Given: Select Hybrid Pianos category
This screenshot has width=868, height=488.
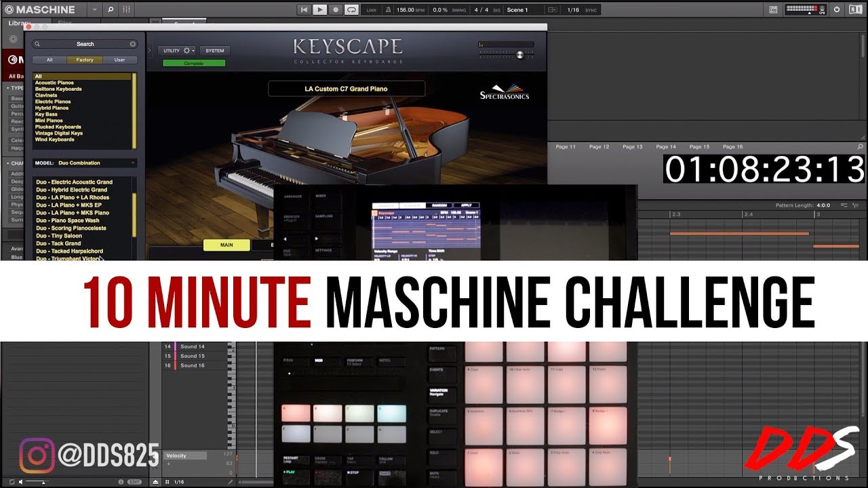Looking at the screenshot, I should tap(52, 108).
